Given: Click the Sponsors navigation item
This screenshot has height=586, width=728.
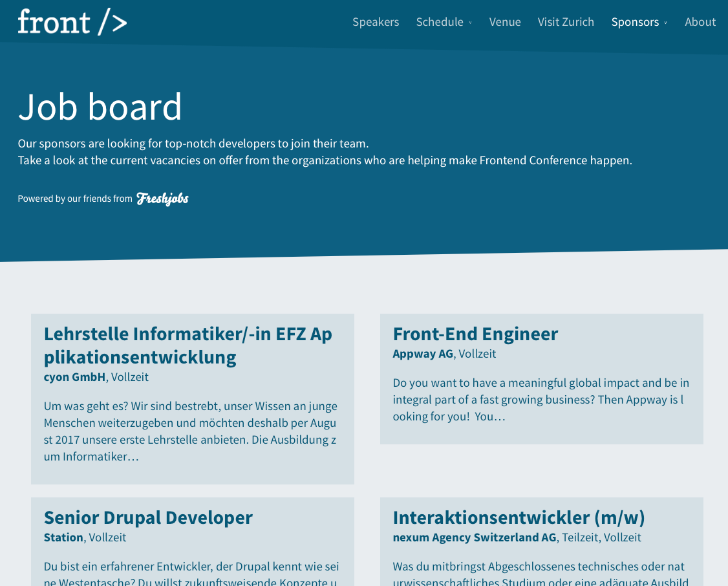Looking at the screenshot, I should coord(634,22).
